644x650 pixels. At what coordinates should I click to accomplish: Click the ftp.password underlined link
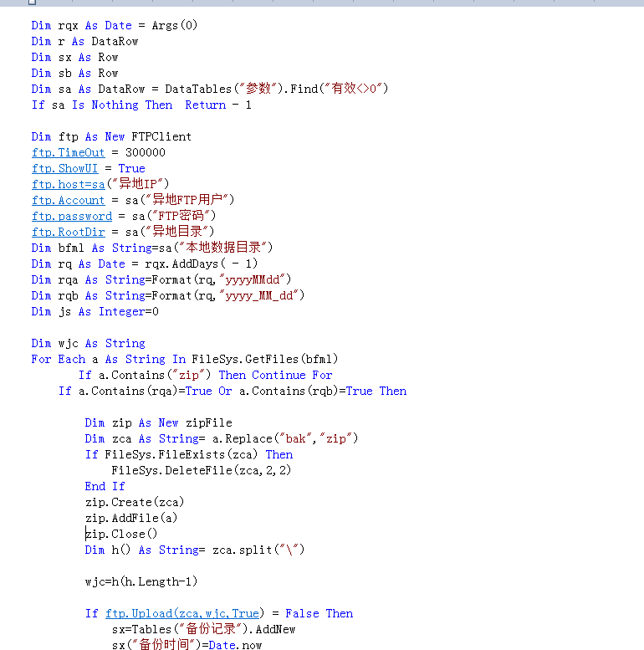(x=72, y=216)
